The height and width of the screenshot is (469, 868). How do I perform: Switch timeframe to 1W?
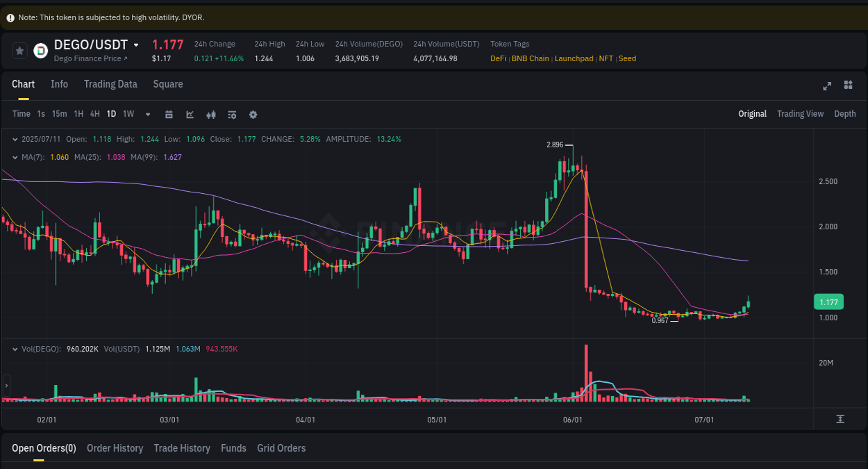(128, 113)
